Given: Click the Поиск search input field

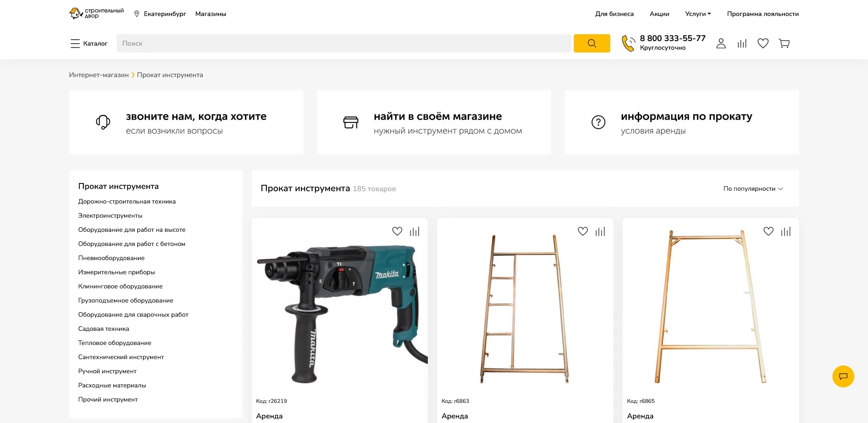Looking at the screenshot, I should tap(343, 43).
